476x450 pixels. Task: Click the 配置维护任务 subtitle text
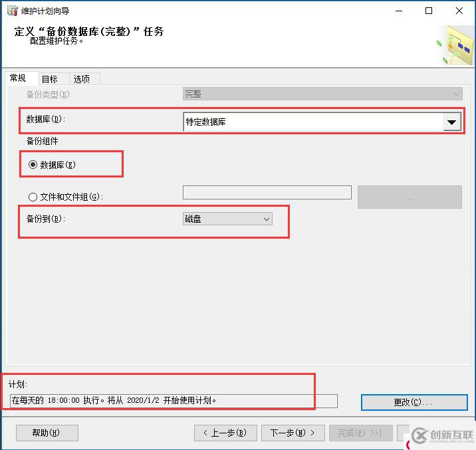tap(57, 41)
